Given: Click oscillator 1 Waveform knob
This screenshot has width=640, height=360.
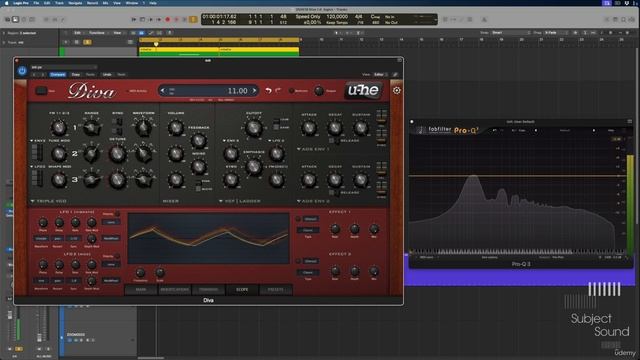Looking at the screenshot, I should point(143,128).
